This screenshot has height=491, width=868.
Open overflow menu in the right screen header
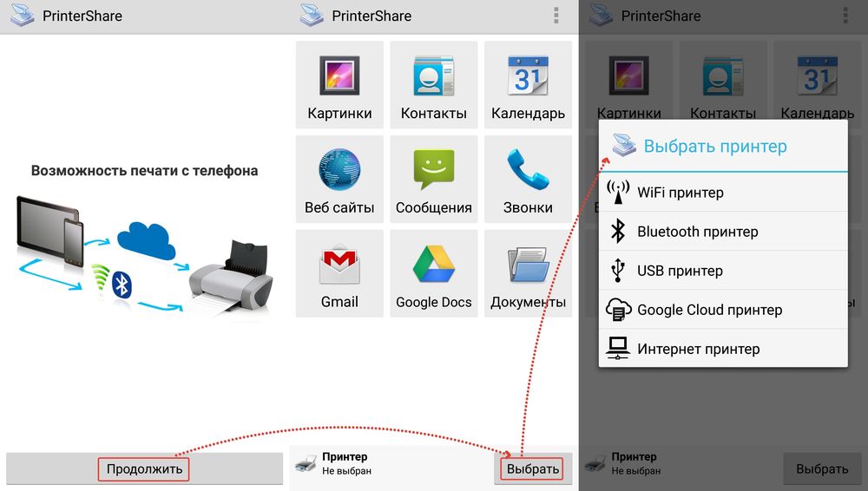pyautogui.click(x=845, y=16)
